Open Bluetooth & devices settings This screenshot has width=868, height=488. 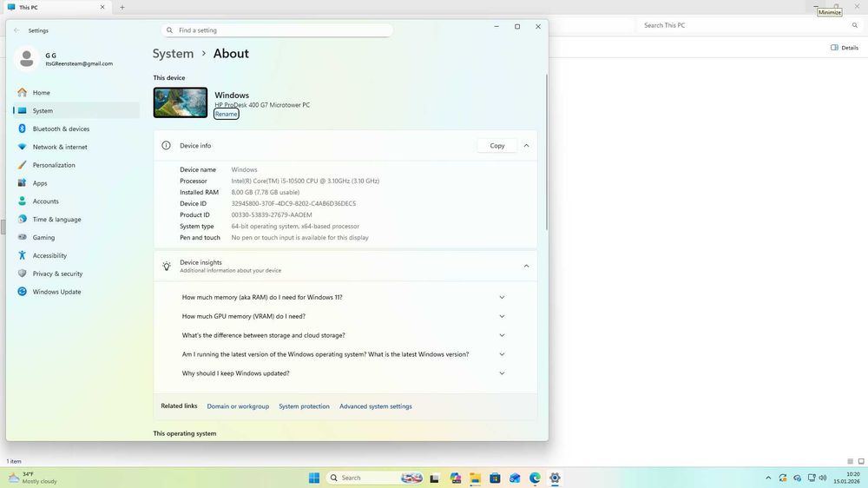(76, 129)
